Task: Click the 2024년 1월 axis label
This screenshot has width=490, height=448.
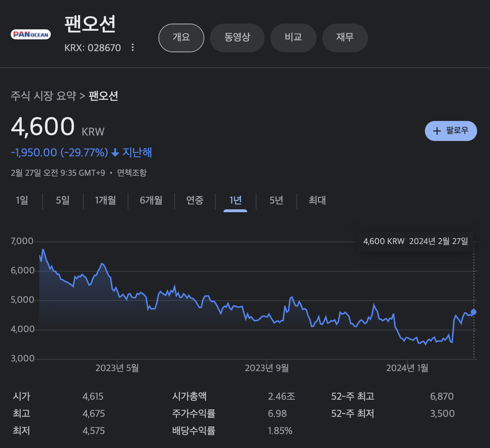Action: [x=407, y=368]
